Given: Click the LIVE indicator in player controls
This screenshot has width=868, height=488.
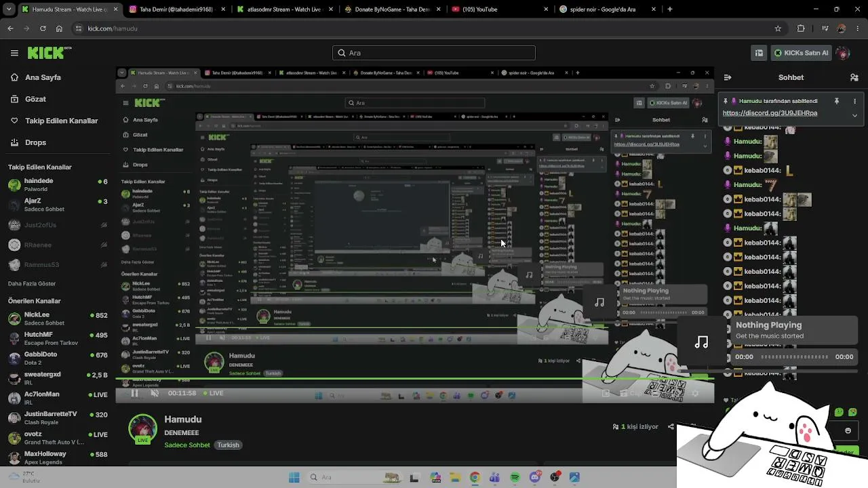Looking at the screenshot, I should 213,393.
